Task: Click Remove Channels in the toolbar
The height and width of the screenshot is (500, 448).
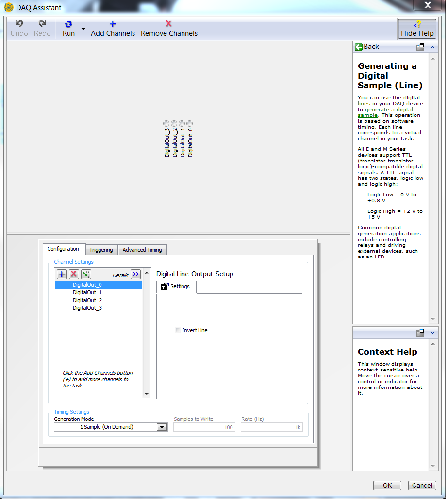Action: point(169,28)
